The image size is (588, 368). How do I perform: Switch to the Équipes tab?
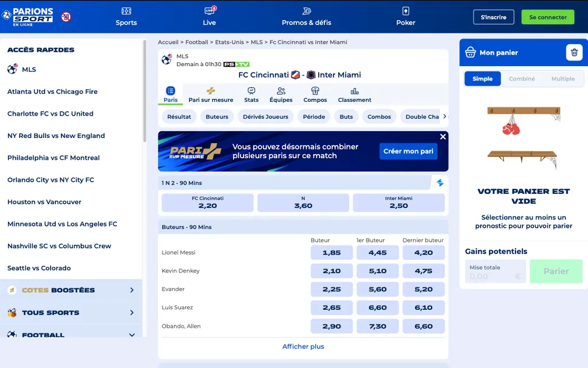[281, 94]
